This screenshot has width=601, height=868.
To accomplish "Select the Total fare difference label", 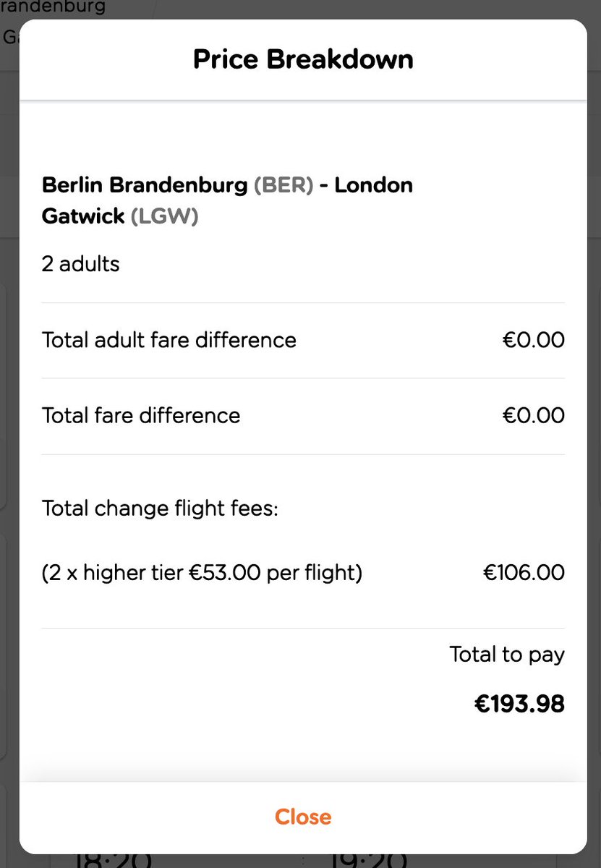I will pyautogui.click(x=141, y=415).
